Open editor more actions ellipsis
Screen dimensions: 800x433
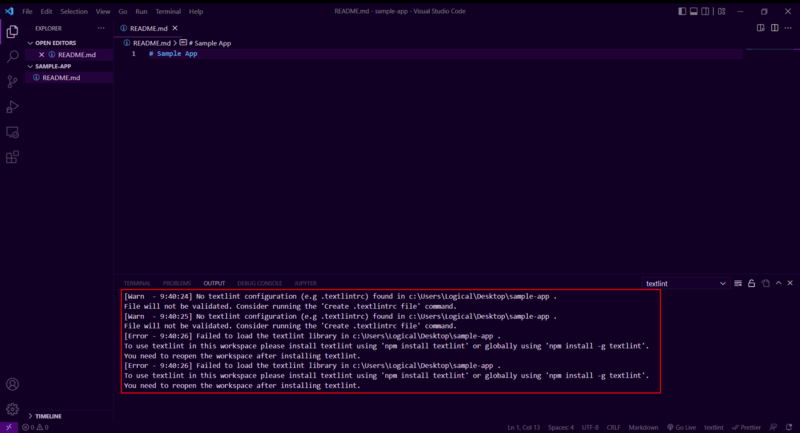(788, 28)
